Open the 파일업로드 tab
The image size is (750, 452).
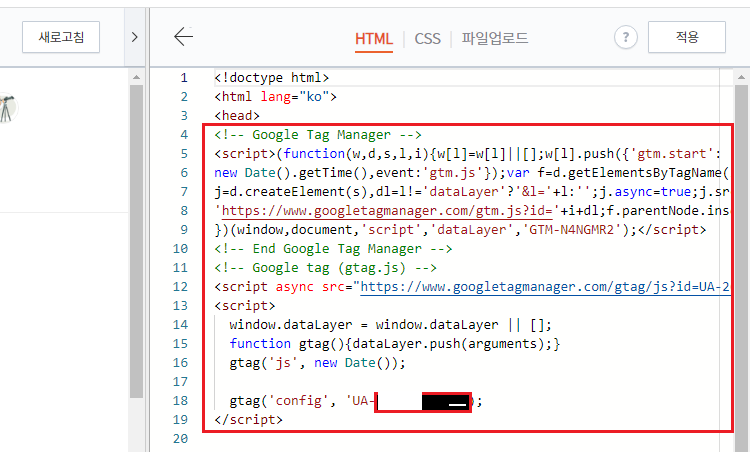(x=495, y=38)
